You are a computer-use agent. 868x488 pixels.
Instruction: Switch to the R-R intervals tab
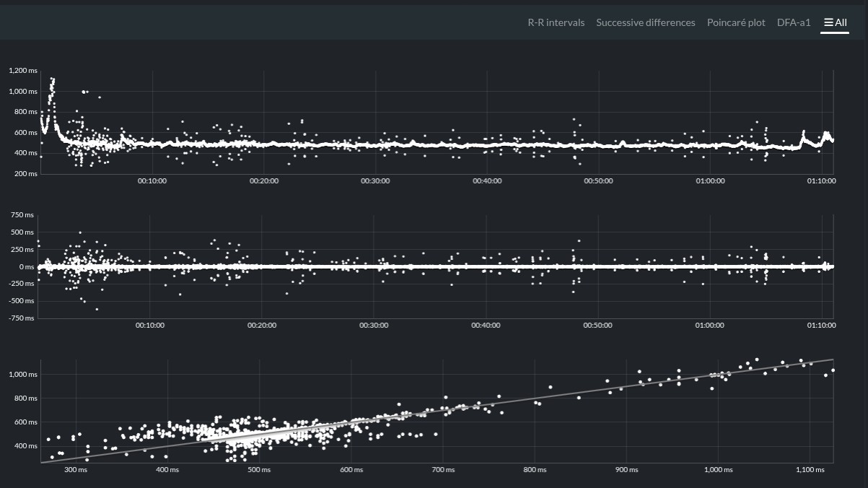click(556, 22)
